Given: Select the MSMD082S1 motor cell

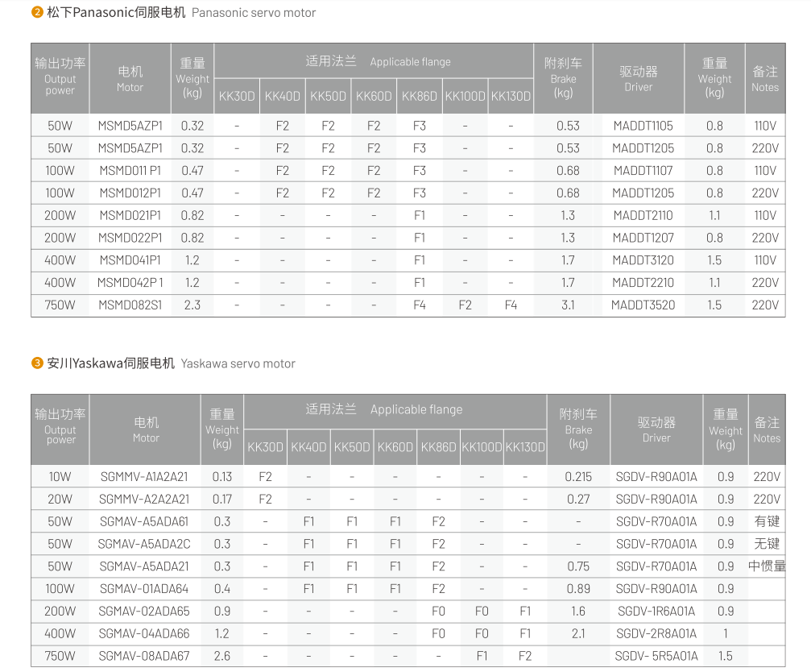Looking at the screenshot, I should coord(130,305).
